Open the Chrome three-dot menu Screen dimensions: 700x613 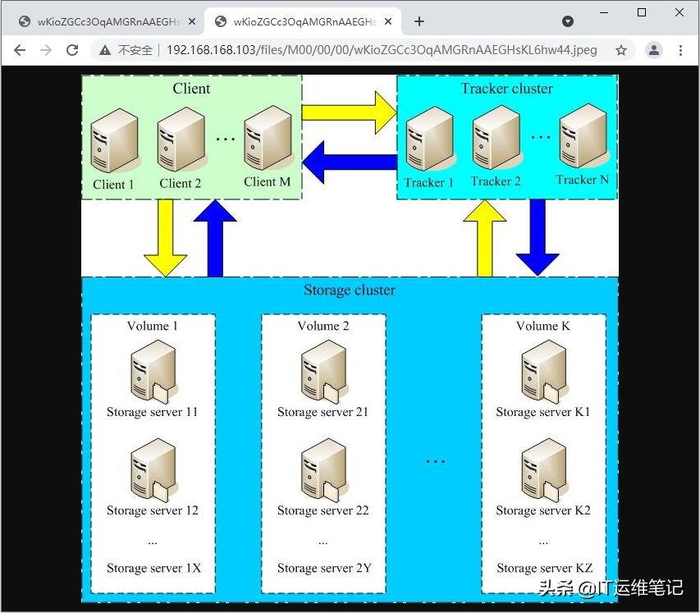[x=680, y=50]
